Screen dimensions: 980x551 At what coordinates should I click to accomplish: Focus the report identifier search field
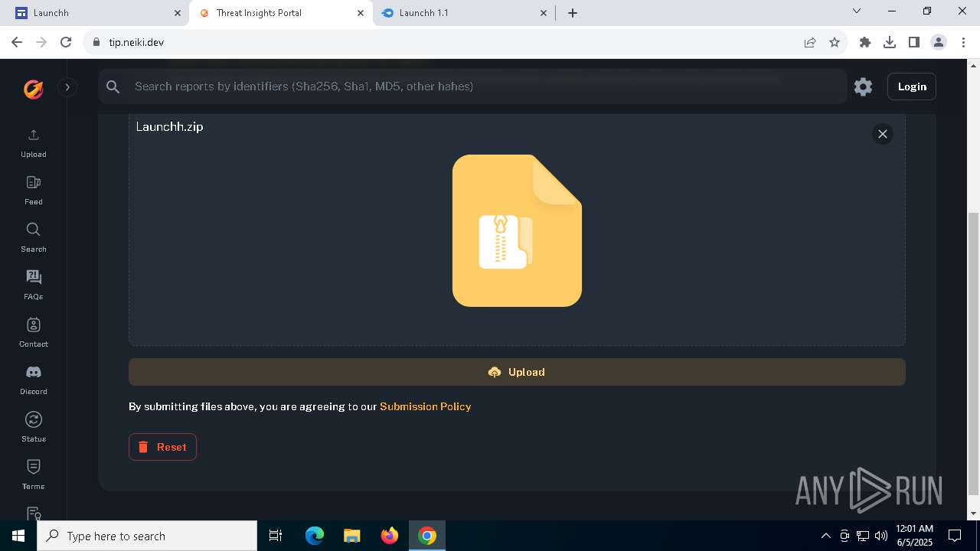[472, 86]
